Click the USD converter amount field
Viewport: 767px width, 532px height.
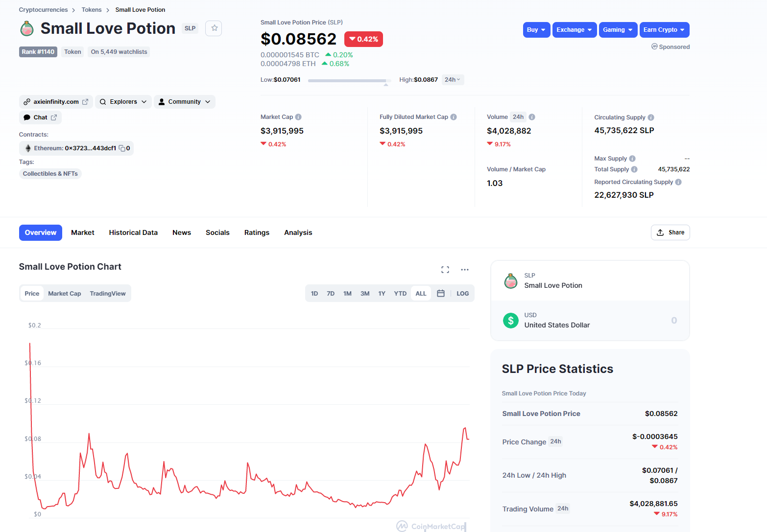point(637,321)
